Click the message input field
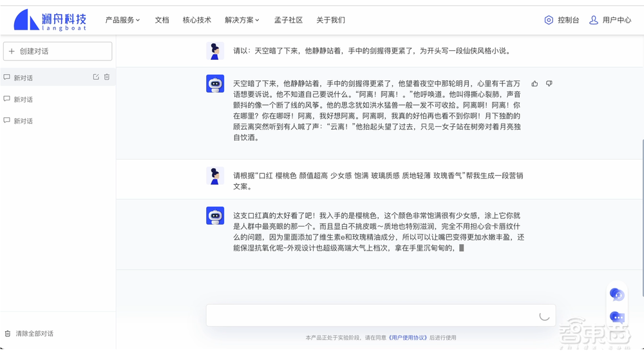Viewport: 644px width, 362px height. pos(370,316)
